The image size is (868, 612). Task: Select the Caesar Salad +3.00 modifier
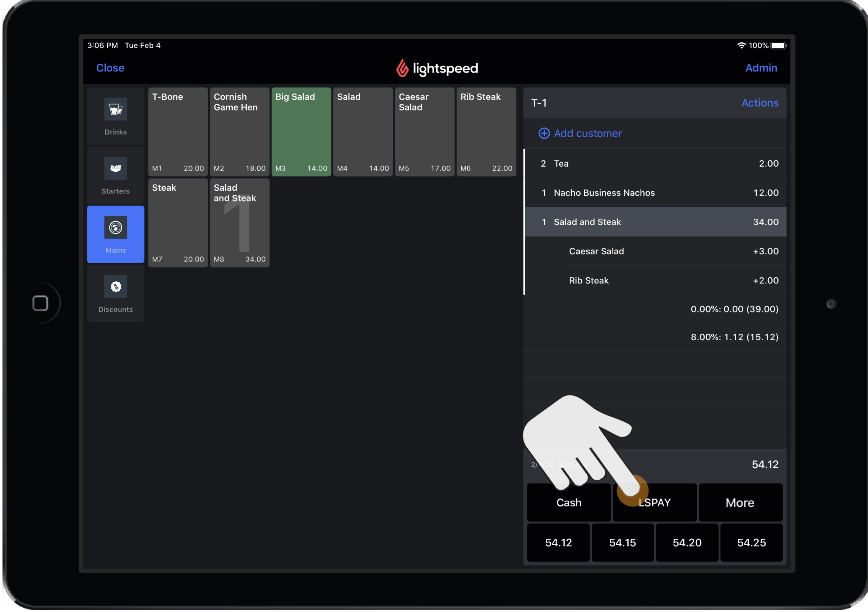[655, 251]
